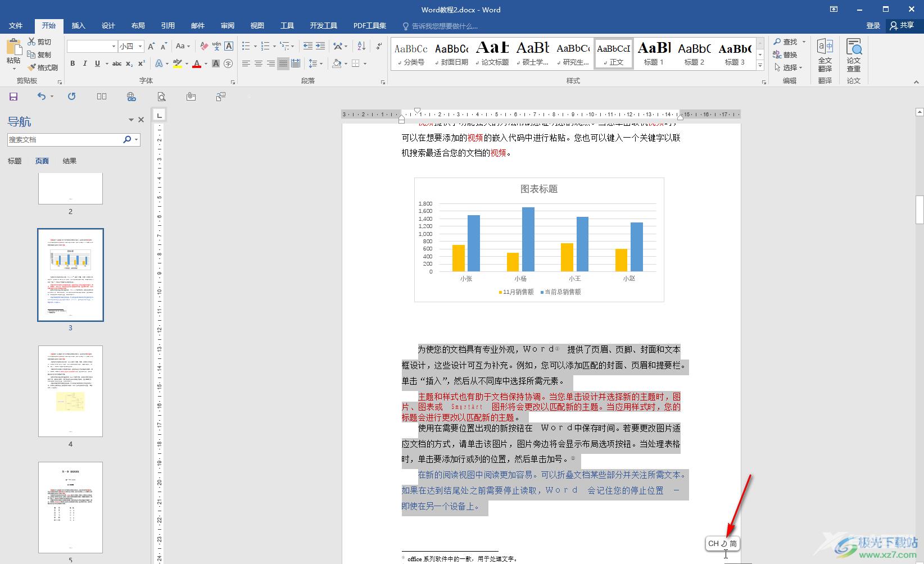Apply character border icon
The image size is (924, 564).
click(229, 46)
